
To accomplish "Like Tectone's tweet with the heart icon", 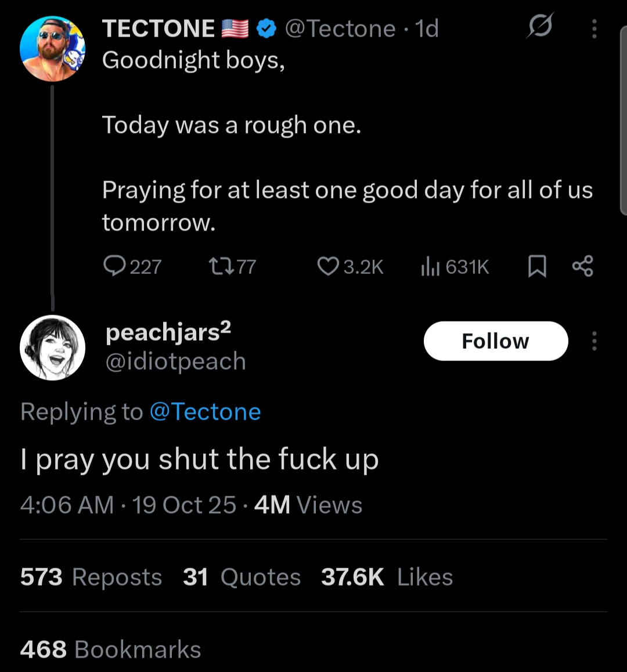I will tap(328, 266).
